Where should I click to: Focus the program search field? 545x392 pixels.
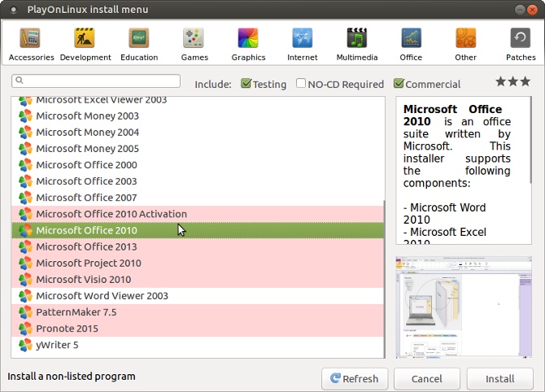tap(96, 81)
